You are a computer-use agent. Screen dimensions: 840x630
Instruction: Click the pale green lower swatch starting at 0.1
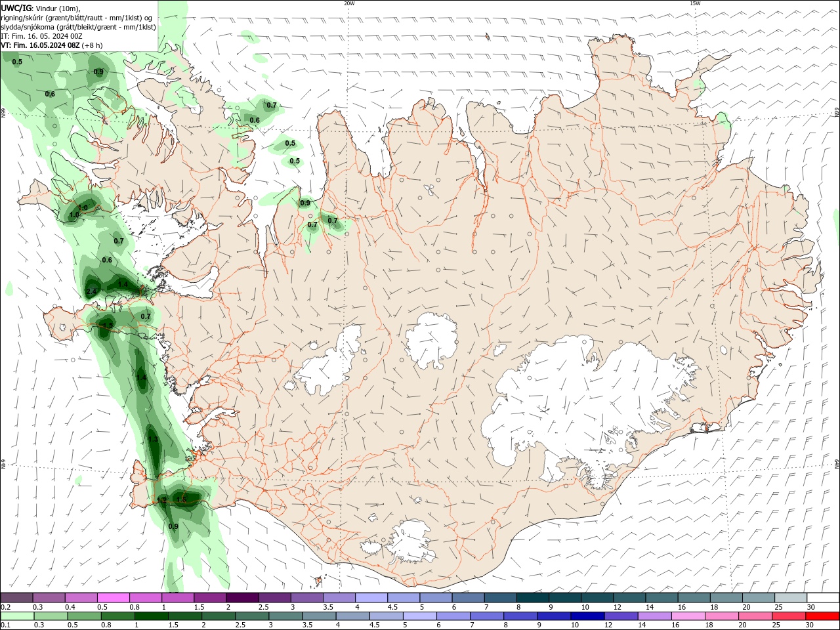pyautogui.click(x=17, y=616)
